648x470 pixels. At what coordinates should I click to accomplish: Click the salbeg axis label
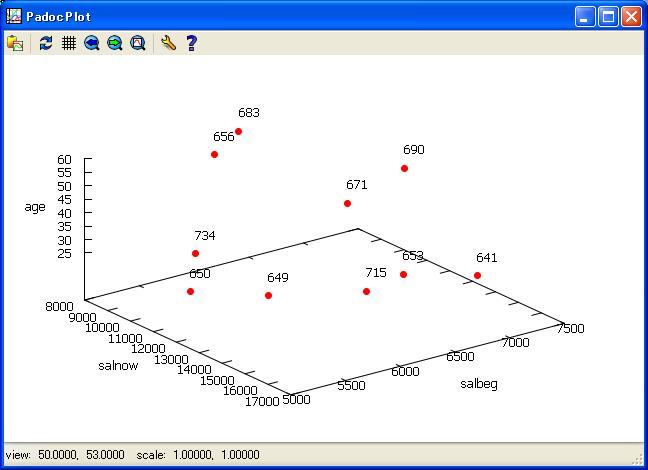pyautogui.click(x=478, y=384)
